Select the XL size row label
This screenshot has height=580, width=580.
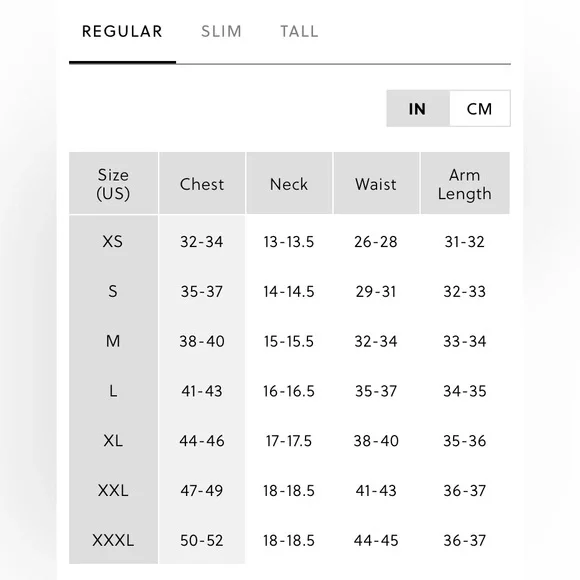tap(113, 441)
